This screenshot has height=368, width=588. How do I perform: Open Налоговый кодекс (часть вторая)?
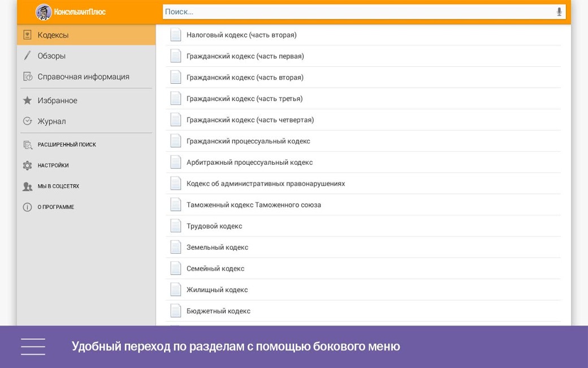tap(241, 35)
